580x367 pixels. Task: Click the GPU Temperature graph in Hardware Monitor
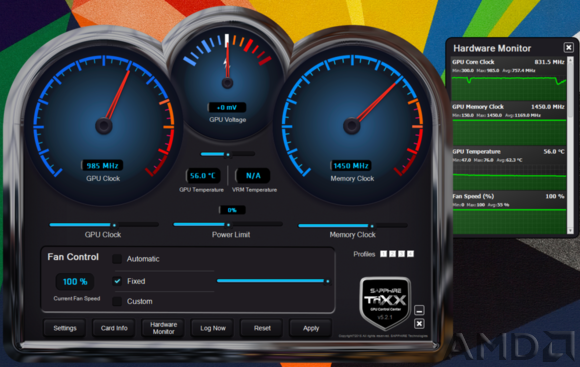(x=509, y=177)
